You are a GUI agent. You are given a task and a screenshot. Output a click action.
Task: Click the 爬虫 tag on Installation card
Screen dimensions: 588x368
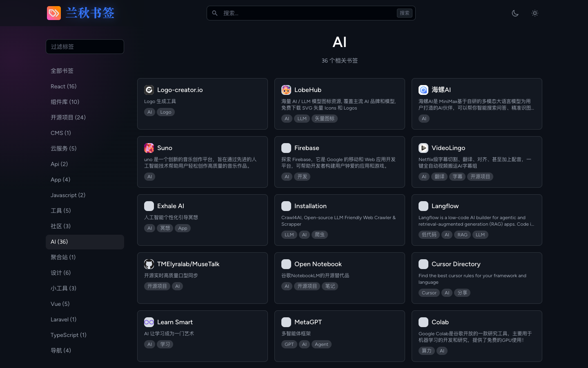320,235
